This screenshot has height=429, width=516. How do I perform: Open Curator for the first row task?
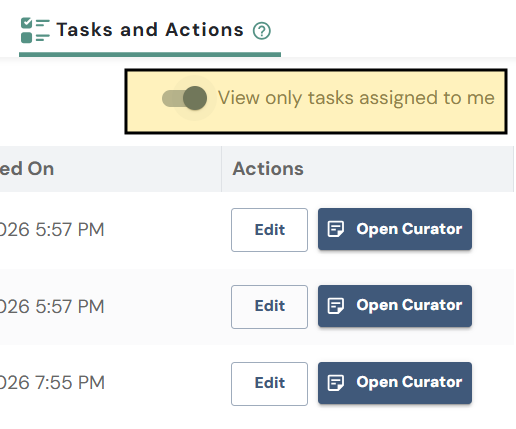coord(395,229)
